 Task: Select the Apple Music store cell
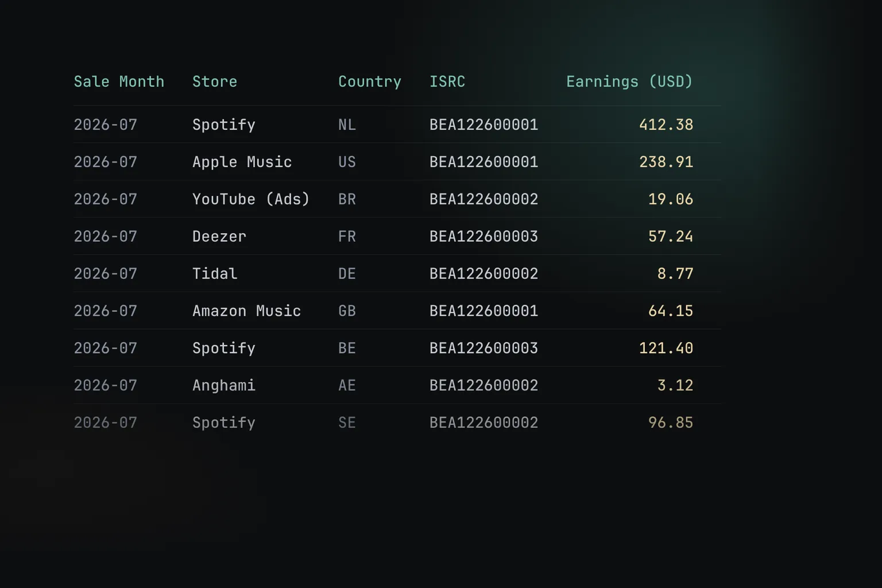242,162
